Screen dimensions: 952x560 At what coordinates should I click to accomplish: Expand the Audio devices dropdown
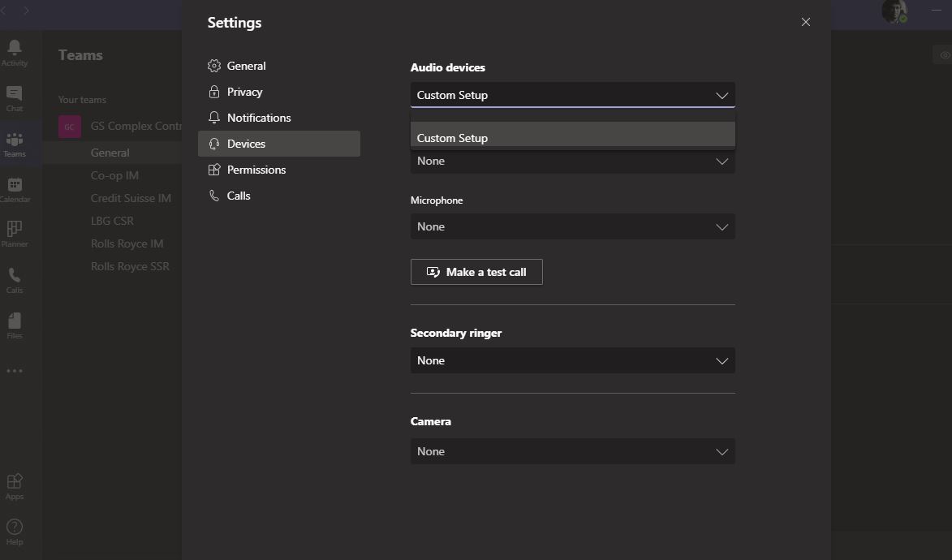click(x=572, y=95)
